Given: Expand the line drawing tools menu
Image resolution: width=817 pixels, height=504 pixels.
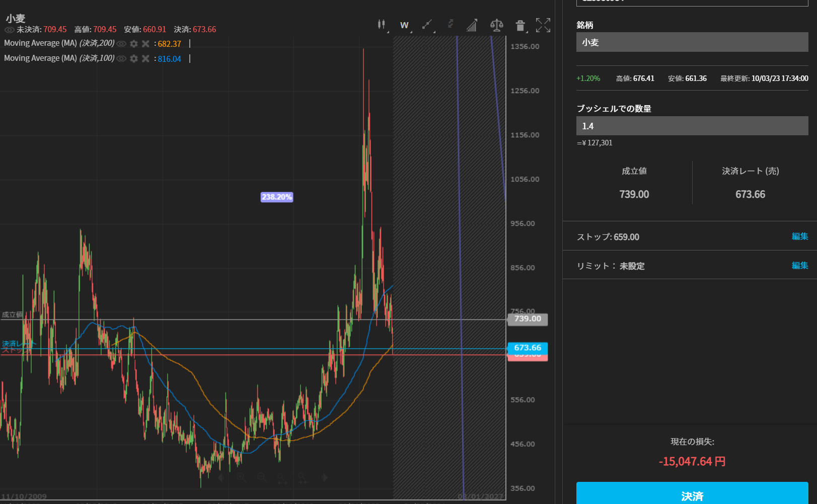Looking at the screenshot, I should (x=427, y=25).
